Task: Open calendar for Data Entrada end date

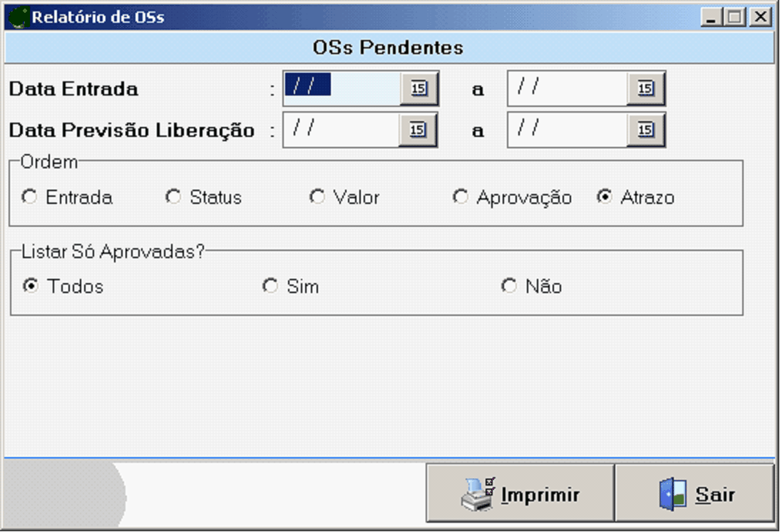Action: [645, 88]
